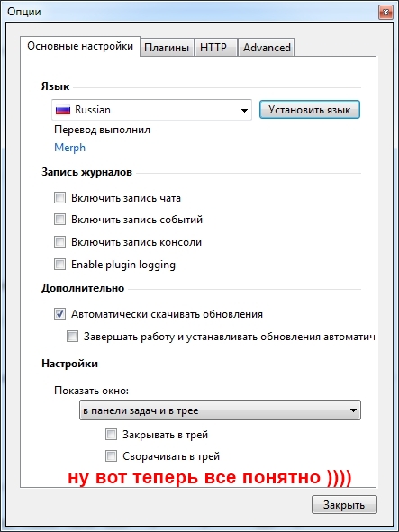The height and width of the screenshot is (532, 399).
Task: Check the Enable plugin logging box
Action: point(59,265)
